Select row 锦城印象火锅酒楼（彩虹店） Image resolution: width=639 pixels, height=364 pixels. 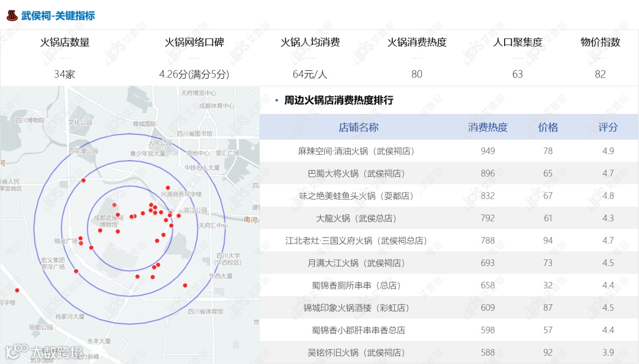coord(449,308)
